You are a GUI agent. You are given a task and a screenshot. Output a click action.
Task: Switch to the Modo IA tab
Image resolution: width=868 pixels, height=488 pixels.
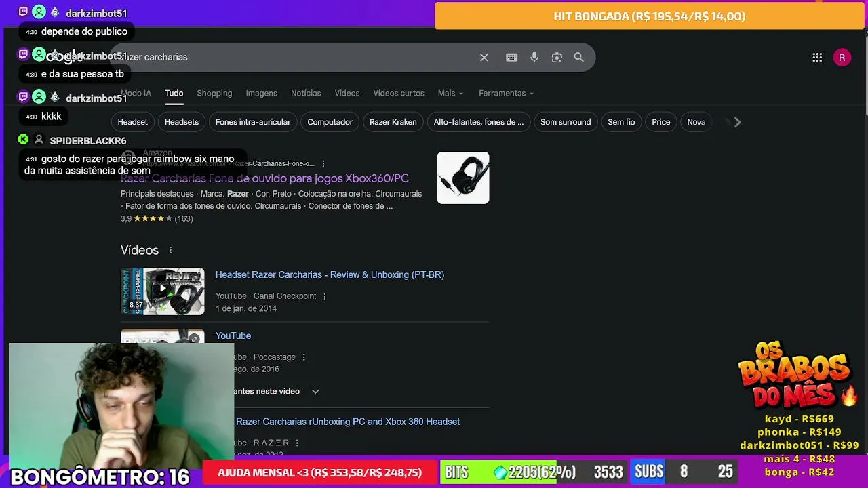coord(136,93)
